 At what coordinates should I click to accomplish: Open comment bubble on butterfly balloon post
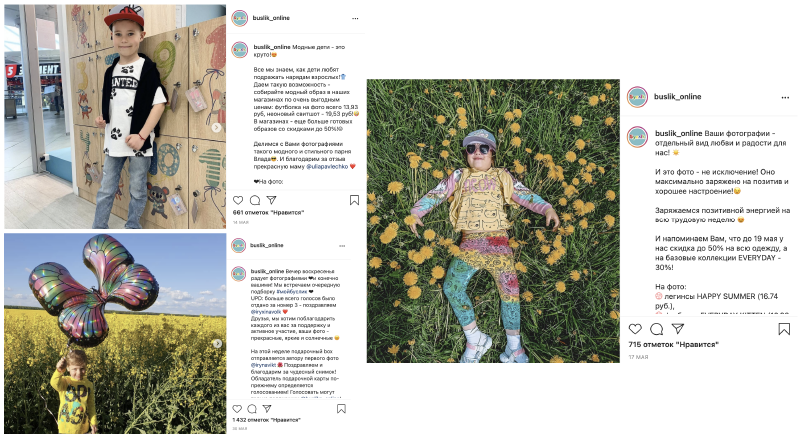(x=252, y=409)
